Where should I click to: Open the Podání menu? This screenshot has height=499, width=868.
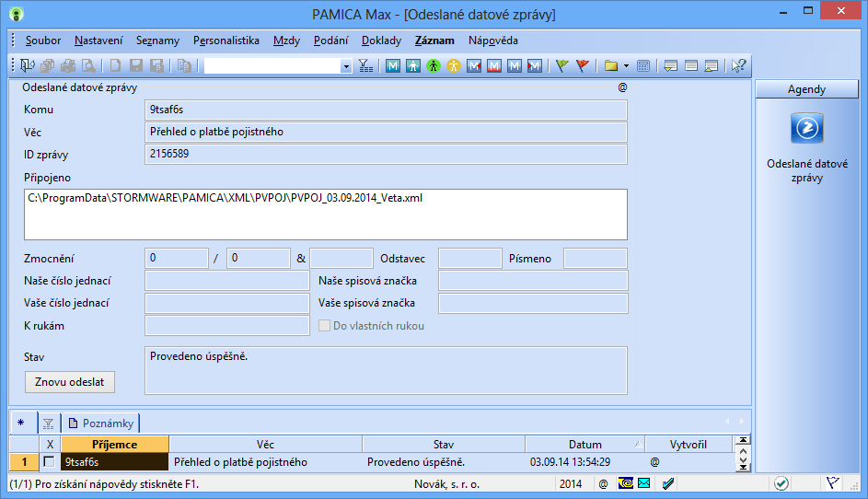(x=331, y=41)
